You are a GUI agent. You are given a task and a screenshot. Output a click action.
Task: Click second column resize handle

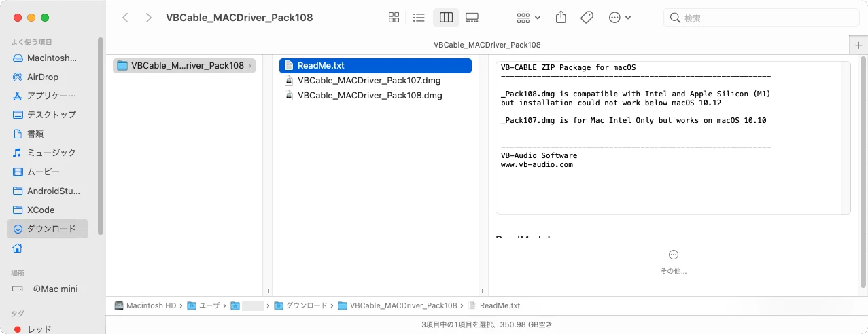(x=483, y=290)
